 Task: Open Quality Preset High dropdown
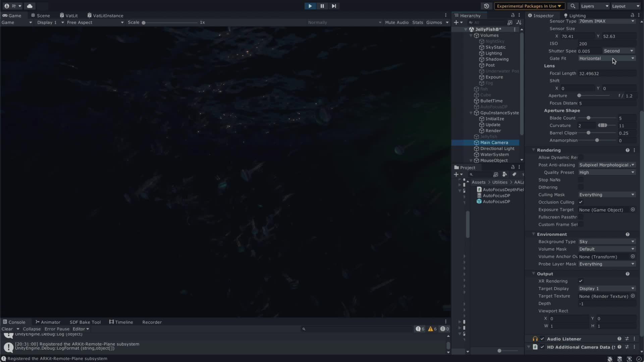pos(606,172)
